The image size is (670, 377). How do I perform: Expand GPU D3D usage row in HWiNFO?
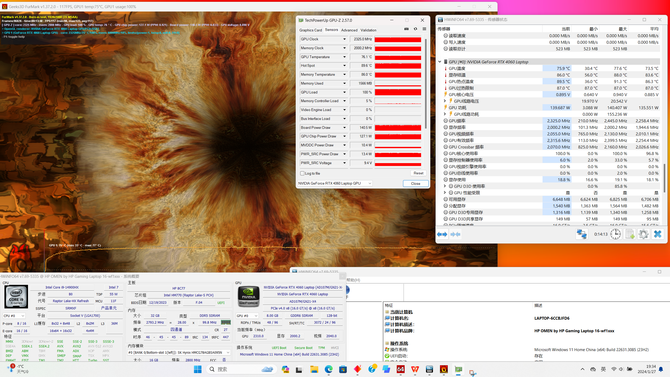[x=445, y=186]
